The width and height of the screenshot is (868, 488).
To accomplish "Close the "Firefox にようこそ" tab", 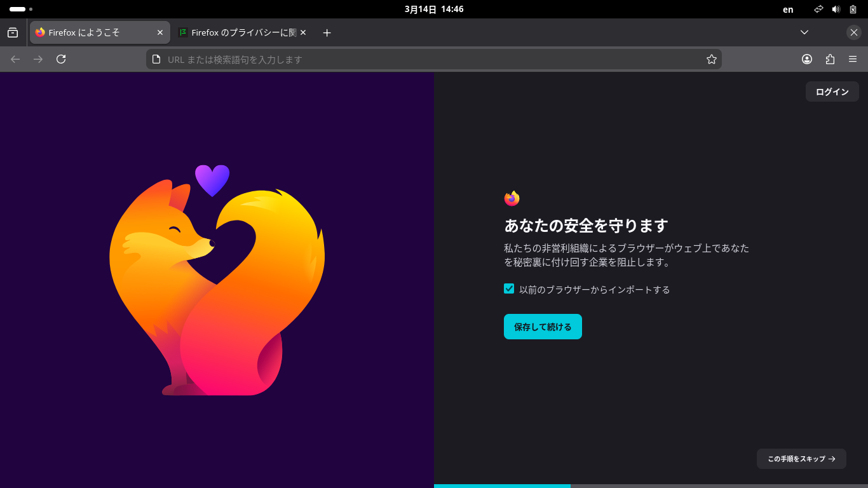I will pos(160,32).
